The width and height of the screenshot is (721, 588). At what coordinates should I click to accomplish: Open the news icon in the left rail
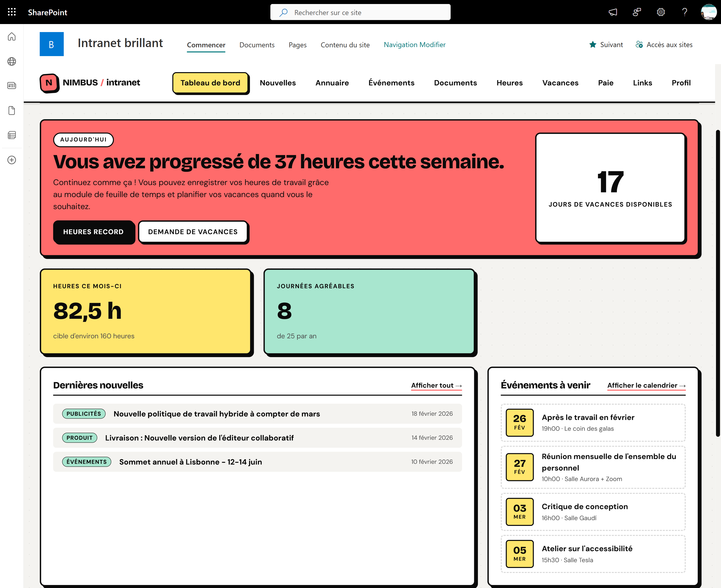point(12,86)
